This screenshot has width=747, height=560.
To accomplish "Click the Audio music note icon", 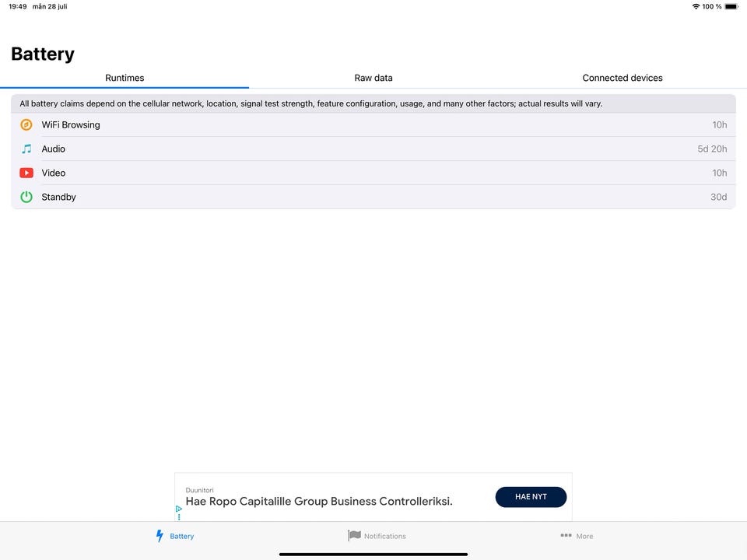I will (x=26, y=149).
